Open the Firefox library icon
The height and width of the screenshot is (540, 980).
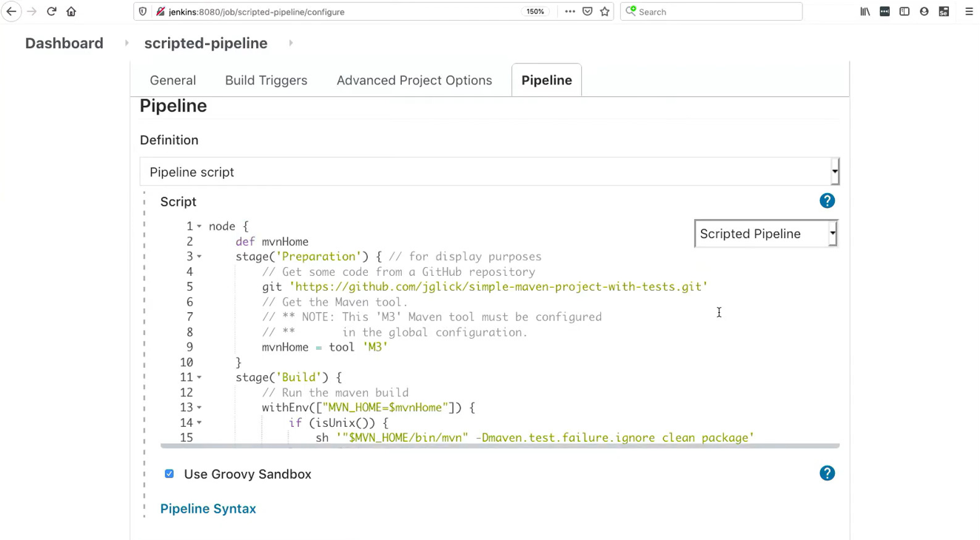[865, 12]
